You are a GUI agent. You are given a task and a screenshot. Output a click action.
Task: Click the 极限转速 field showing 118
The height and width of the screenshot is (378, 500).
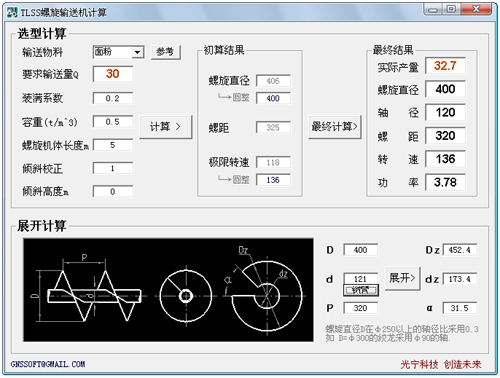(x=273, y=162)
